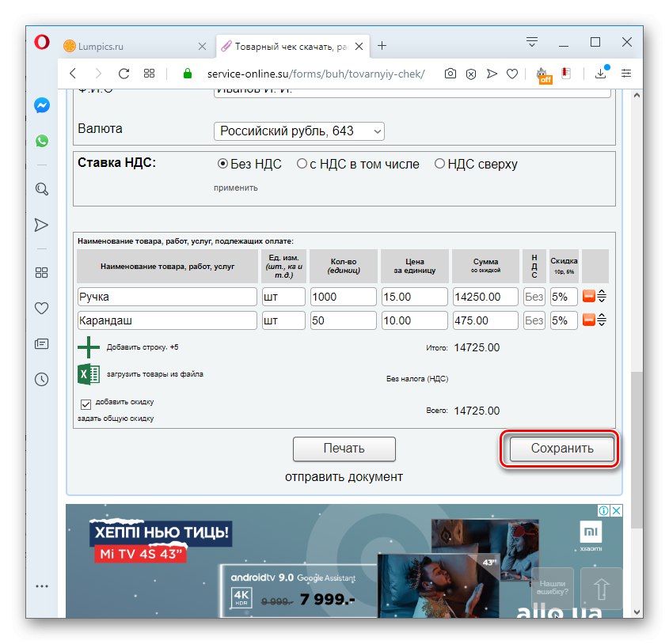Click the Сохранить button
669x644 pixels.
pyautogui.click(x=562, y=449)
